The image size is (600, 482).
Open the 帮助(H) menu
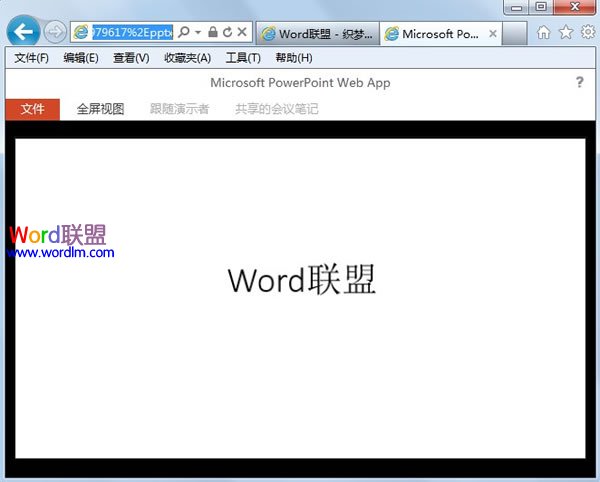point(294,58)
